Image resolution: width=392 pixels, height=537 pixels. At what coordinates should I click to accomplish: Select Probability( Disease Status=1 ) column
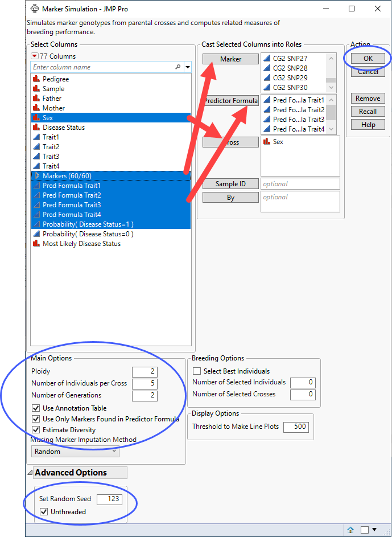[111, 224]
